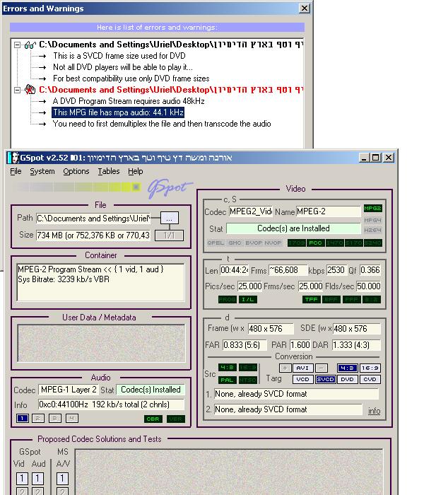This screenshot has height=495, width=448.
Task: Select conversion target SVCD
Action: [x=325, y=379]
